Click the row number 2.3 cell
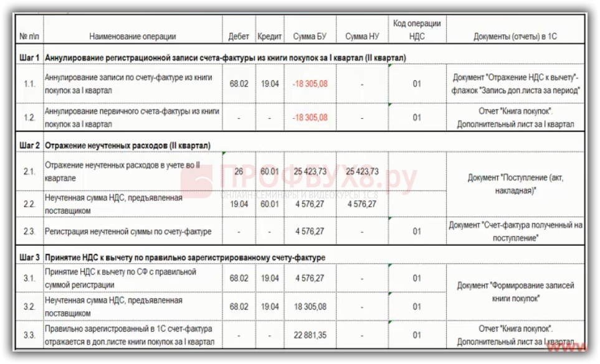The width and height of the screenshot is (600, 364). (x=29, y=231)
